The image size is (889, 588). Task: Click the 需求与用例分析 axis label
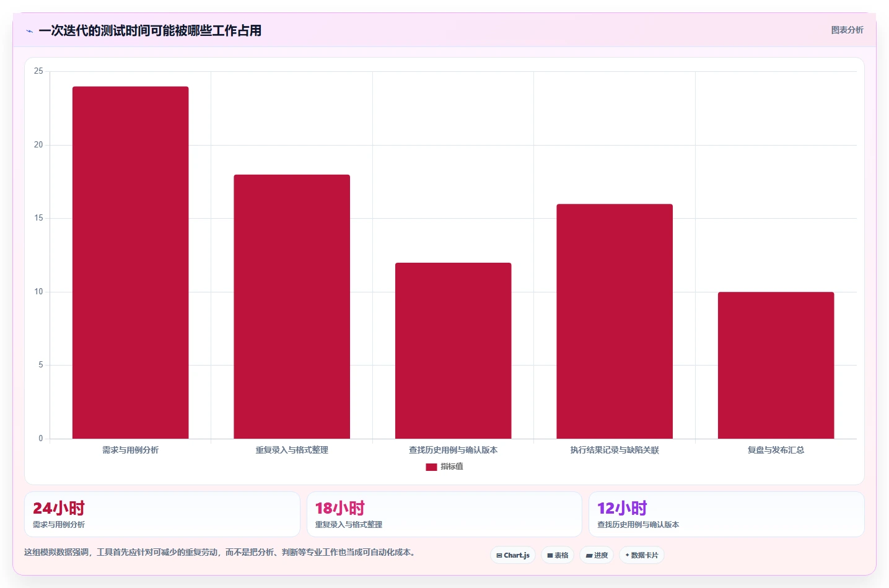coord(130,450)
